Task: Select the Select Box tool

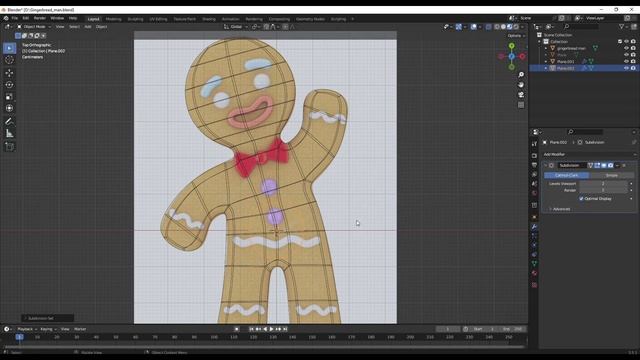Action: [x=9, y=48]
